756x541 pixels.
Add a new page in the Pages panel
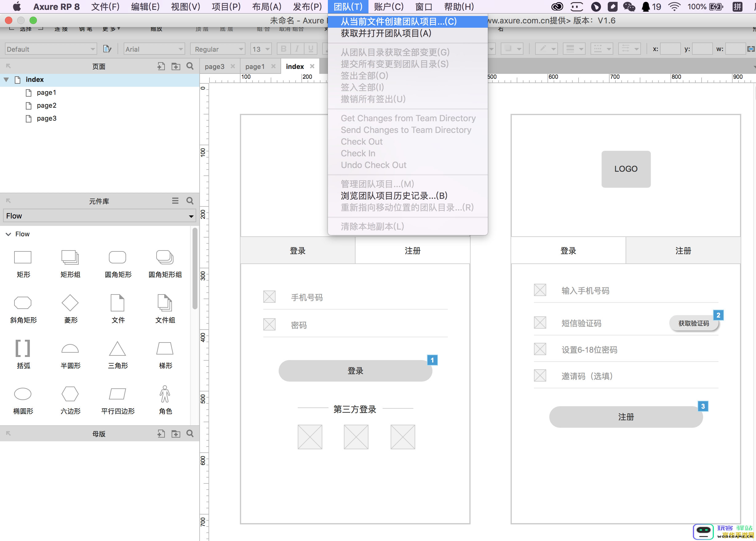tap(161, 66)
